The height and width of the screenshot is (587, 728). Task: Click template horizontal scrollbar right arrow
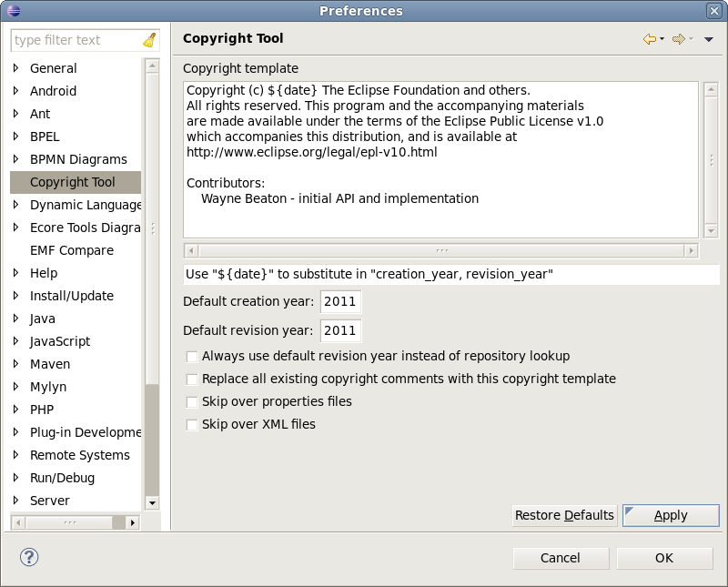692,251
